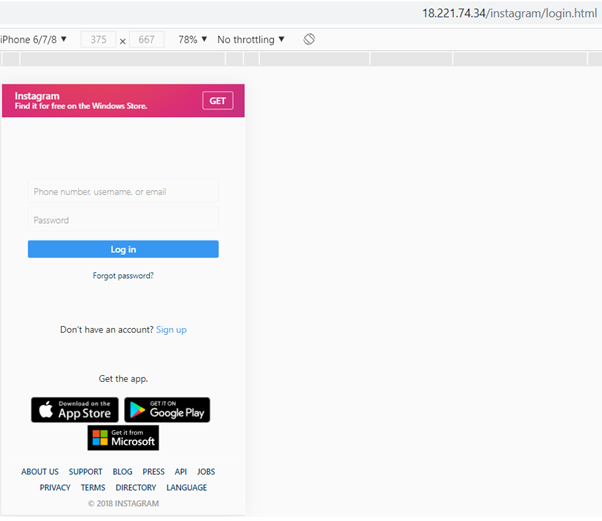Click the viewport width field showing 375
Viewport: 602px width, 521px height.
click(x=98, y=40)
